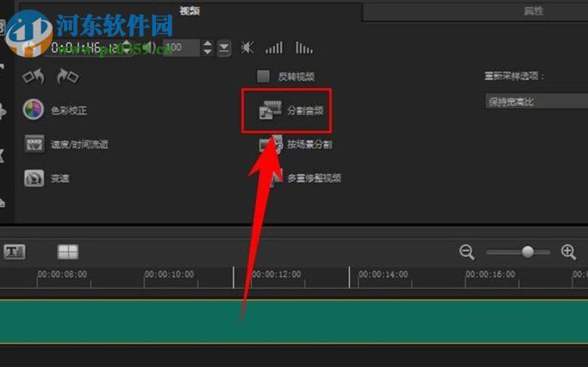Apply the audio fade-out icon
The width and height of the screenshot is (588, 367).
(x=303, y=48)
